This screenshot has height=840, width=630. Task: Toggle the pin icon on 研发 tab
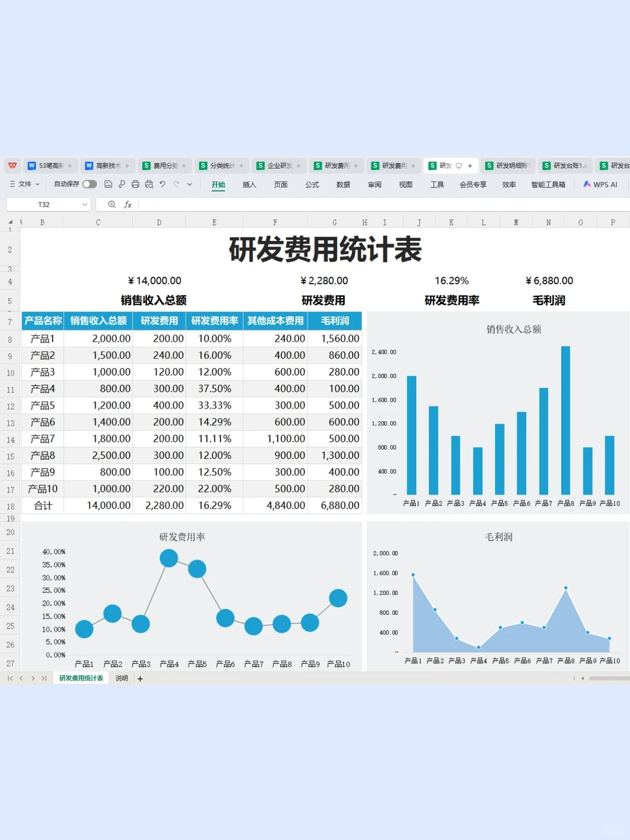coord(470,165)
